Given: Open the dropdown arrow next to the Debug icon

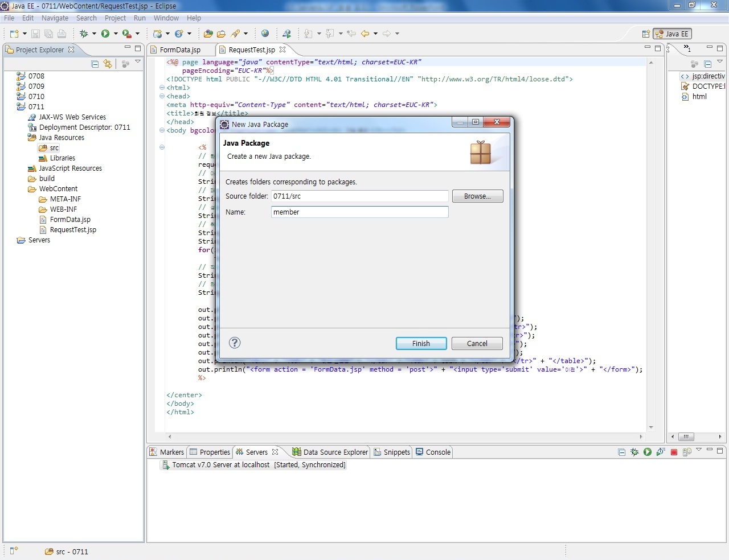Looking at the screenshot, I should pos(94,34).
